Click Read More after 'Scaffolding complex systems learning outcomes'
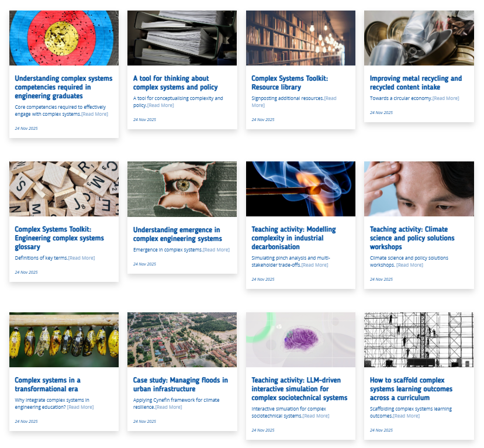The height and width of the screenshot is (448, 484). 406,416
